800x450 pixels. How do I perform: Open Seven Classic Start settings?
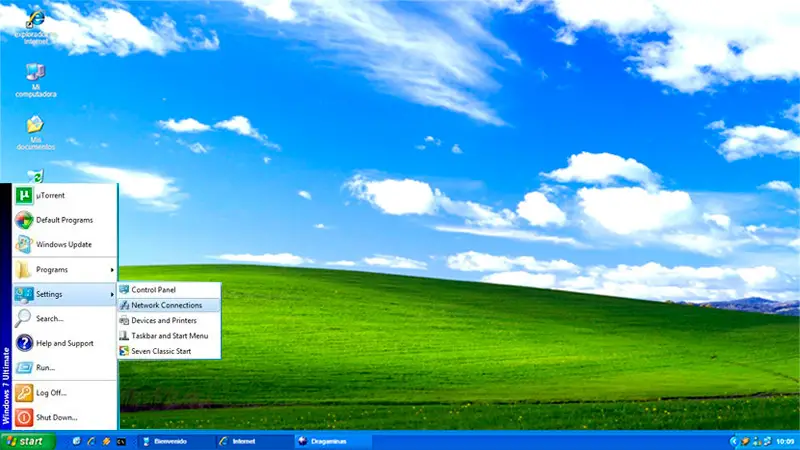point(169,351)
